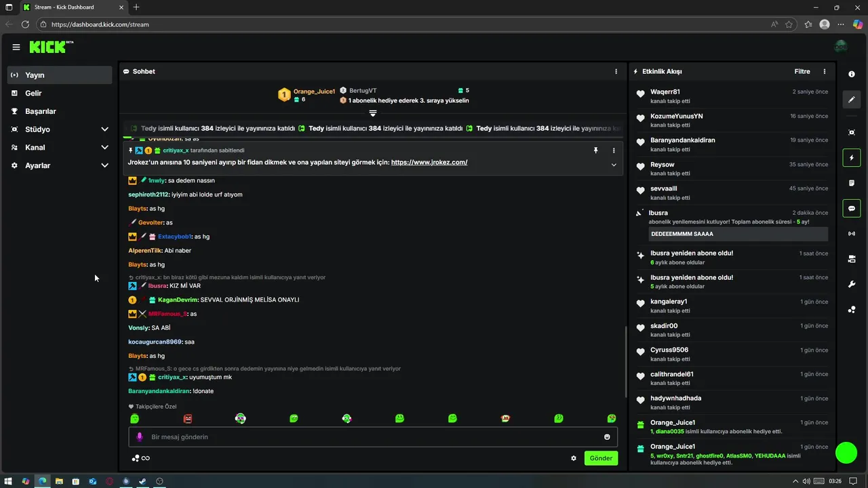868x488 pixels.
Task: Click the points bubbles icon in right toolbar
Action: click(852, 310)
